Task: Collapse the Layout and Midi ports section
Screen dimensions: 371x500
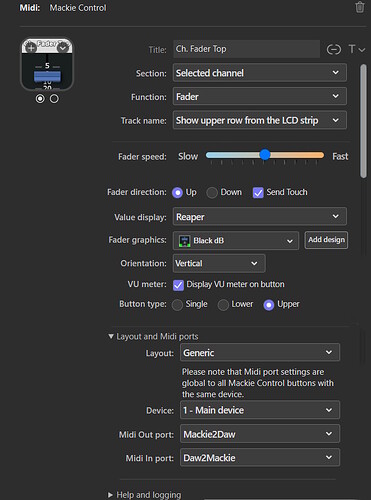Action: (111, 336)
